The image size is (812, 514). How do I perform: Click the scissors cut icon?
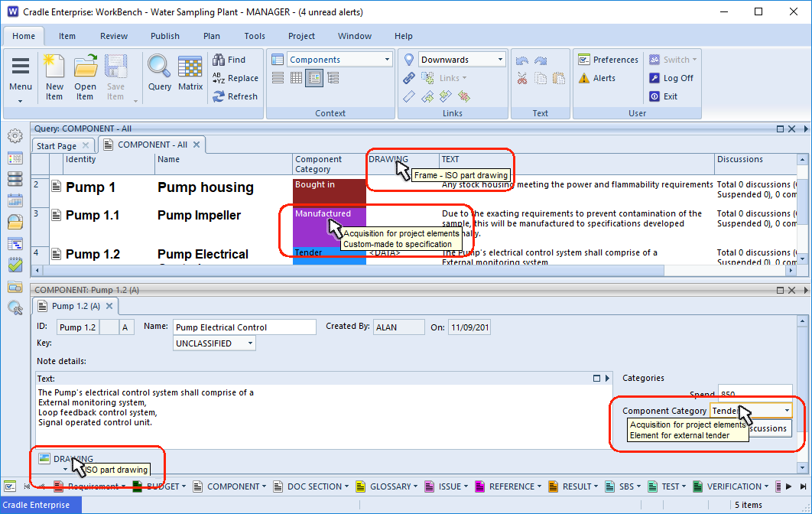(x=522, y=79)
